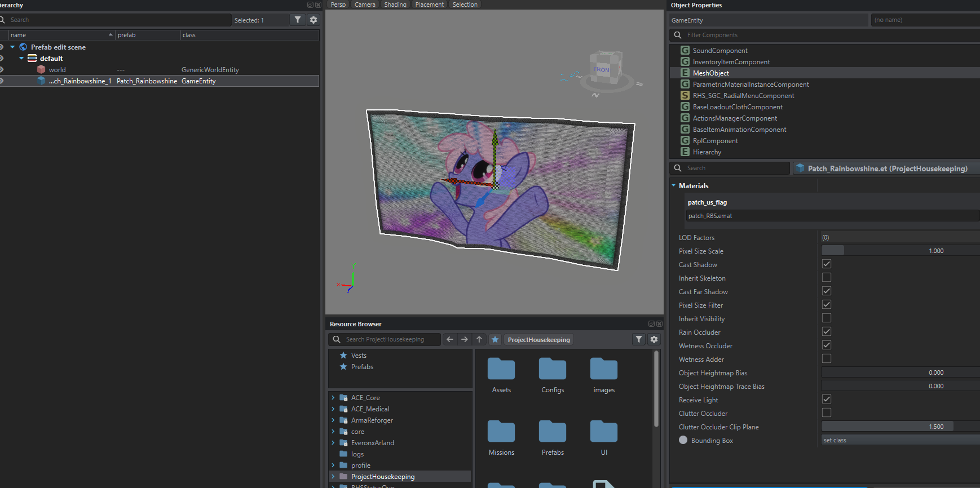The width and height of the screenshot is (980, 488).
Task: Click the patch_RBS.emat material field
Action: pyautogui.click(x=833, y=216)
